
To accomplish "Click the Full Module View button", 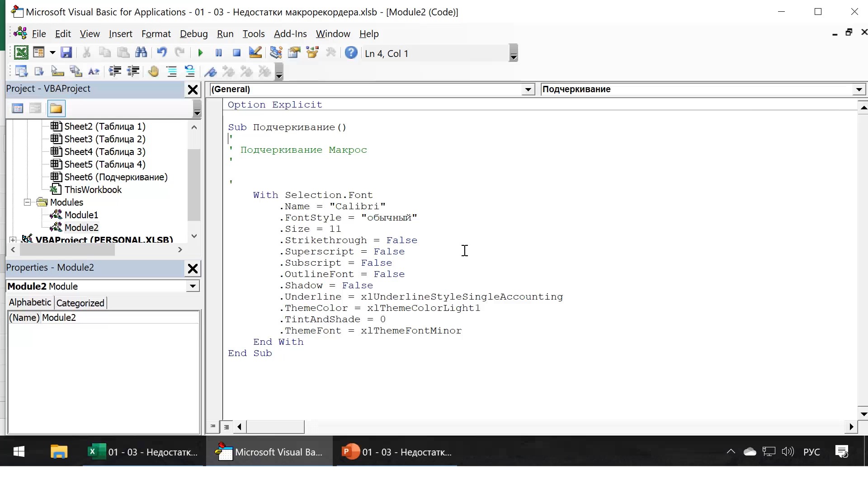I will (x=226, y=427).
